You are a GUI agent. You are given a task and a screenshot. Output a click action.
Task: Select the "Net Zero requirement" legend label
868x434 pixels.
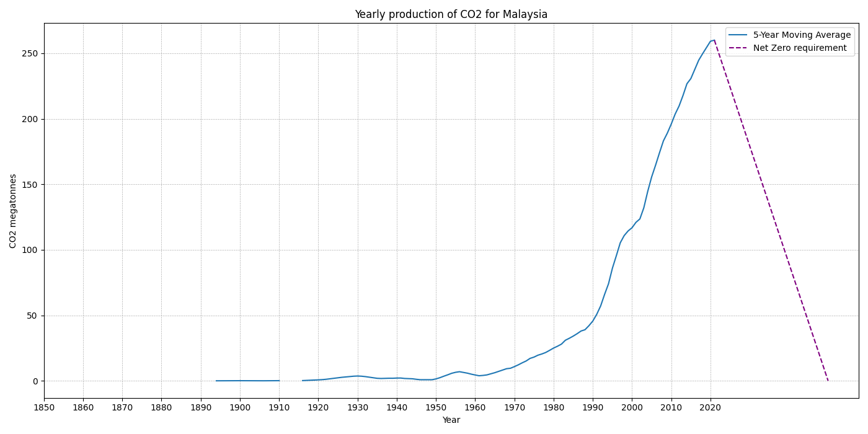coord(799,48)
